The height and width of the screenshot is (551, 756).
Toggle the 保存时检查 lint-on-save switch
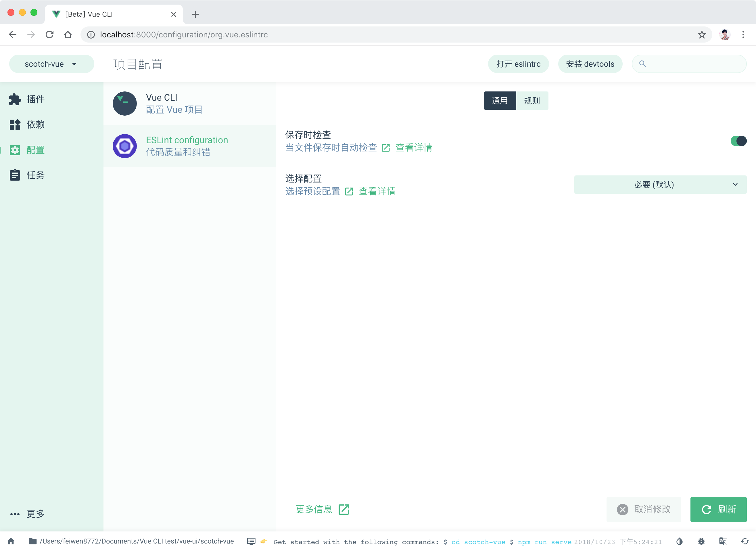point(738,141)
